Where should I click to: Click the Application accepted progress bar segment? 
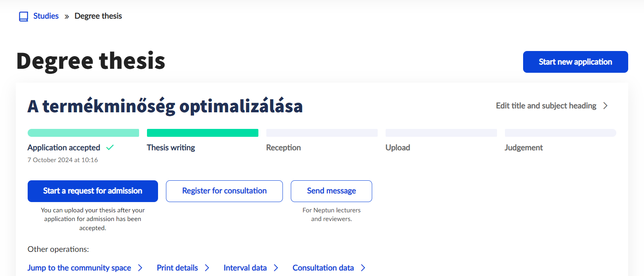(83, 133)
